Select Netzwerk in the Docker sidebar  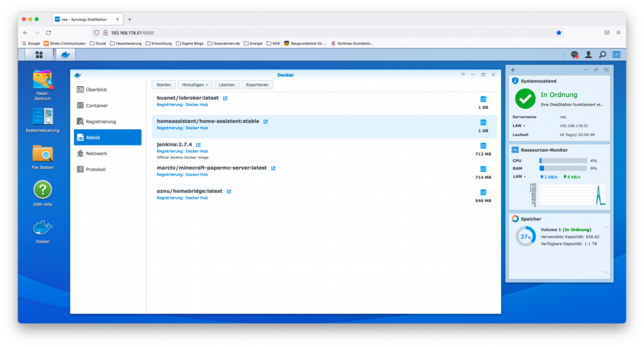(108, 154)
